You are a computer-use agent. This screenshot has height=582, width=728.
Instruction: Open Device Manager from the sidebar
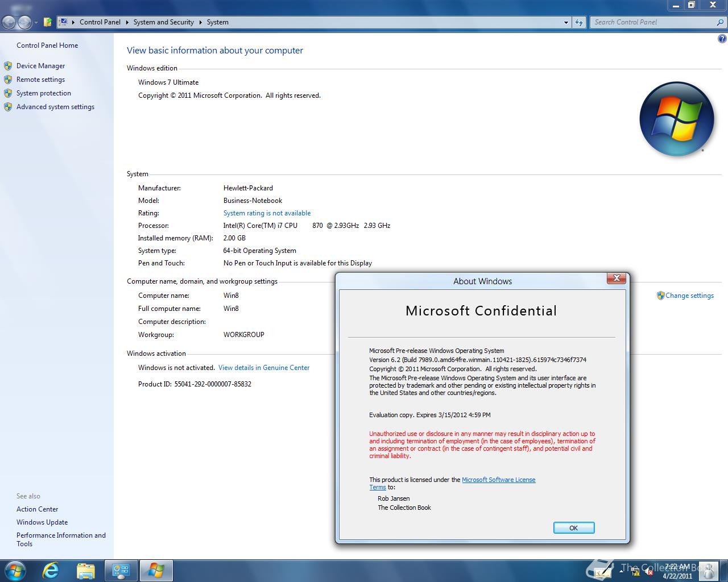40,66
